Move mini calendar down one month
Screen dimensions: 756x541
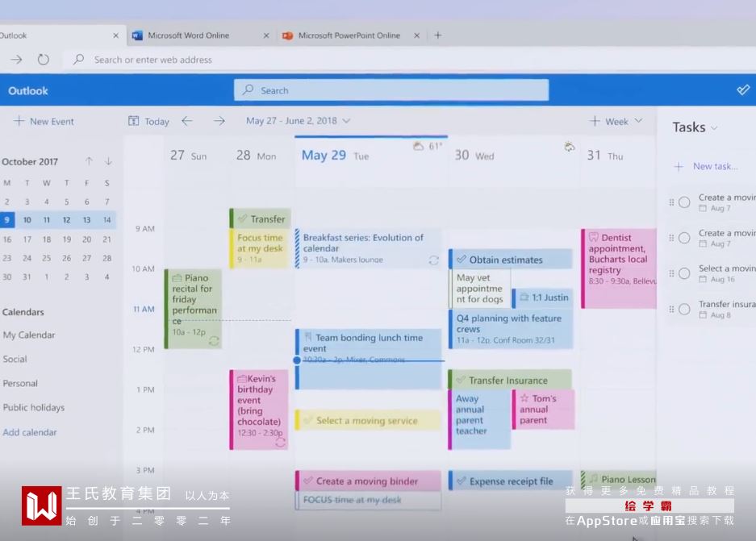coord(108,161)
